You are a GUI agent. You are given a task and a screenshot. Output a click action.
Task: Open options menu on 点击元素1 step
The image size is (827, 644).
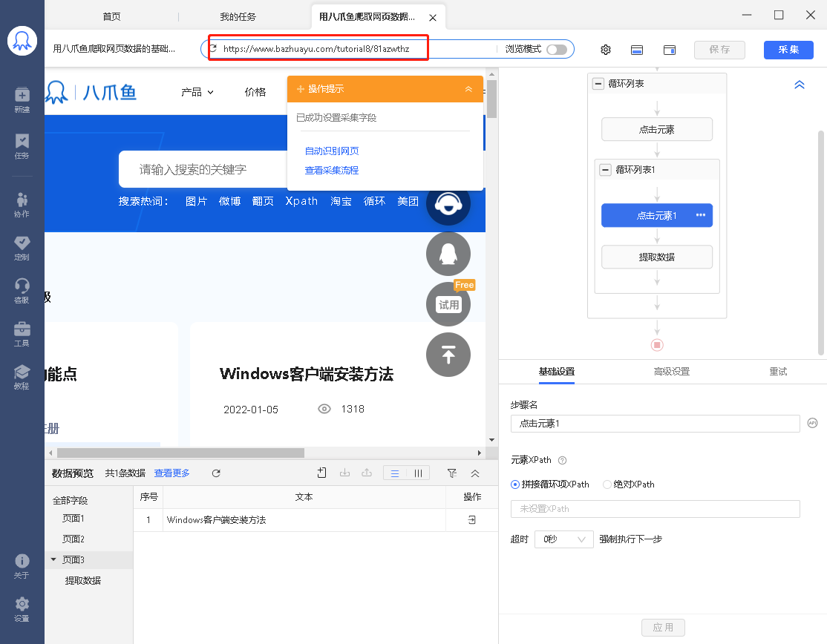point(700,215)
